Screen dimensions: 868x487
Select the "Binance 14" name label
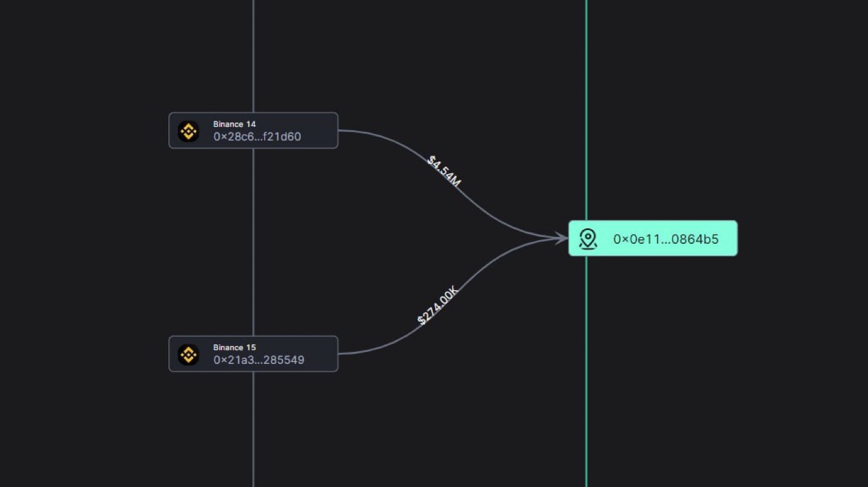(x=234, y=124)
